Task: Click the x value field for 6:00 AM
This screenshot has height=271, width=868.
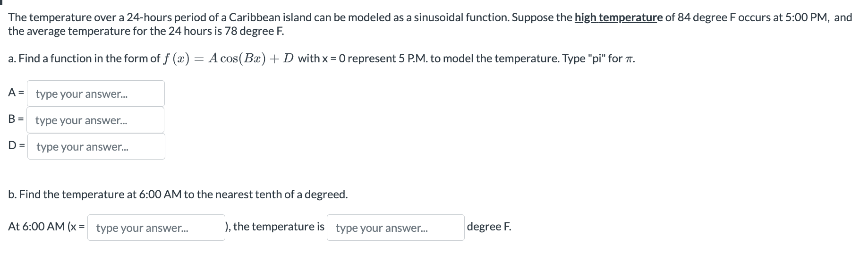Action: (156, 228)
